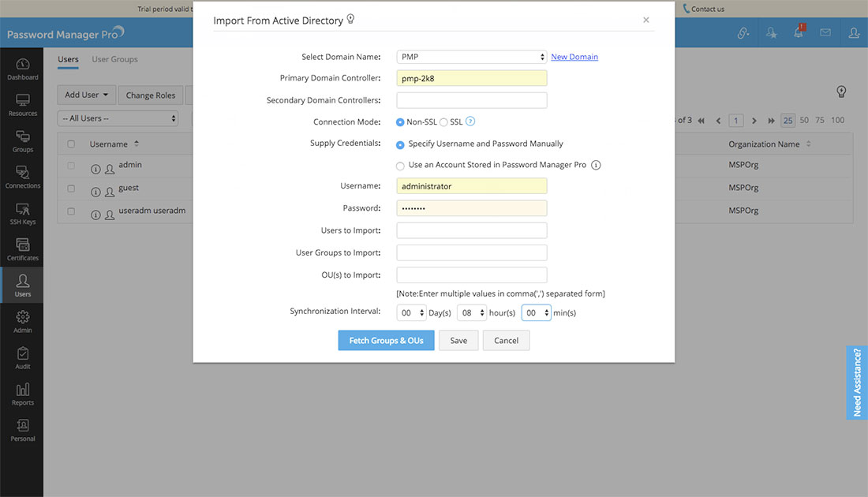Open the Audit section icon

click(x=23, y=356)
